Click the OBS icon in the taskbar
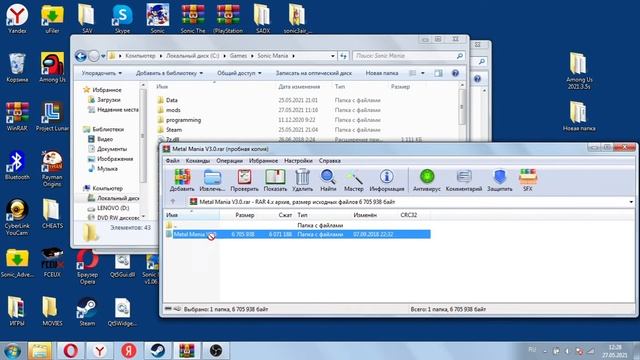This screenshot has height=360, width=640. pyautogui.click(x=216, y=351)
